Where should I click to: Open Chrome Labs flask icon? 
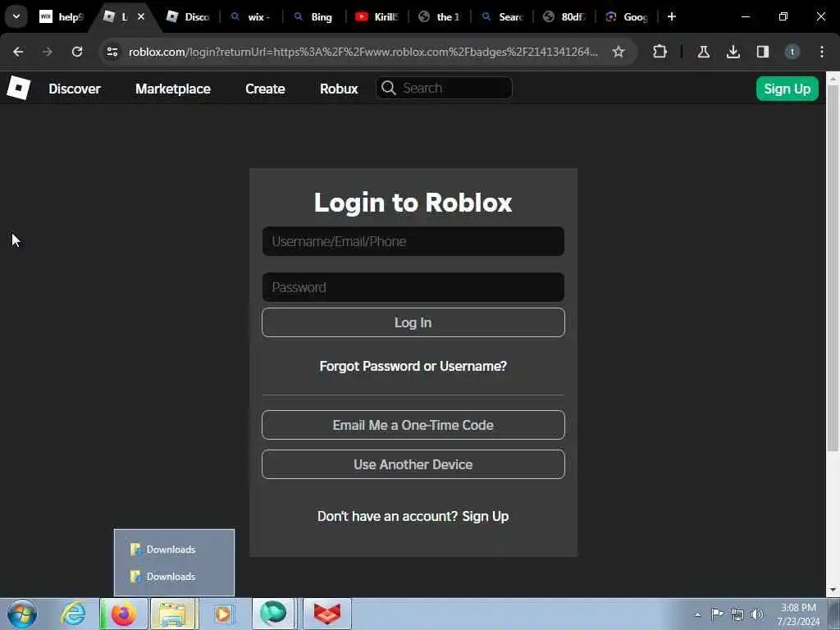pyautogui.click(x=703, y=52)
